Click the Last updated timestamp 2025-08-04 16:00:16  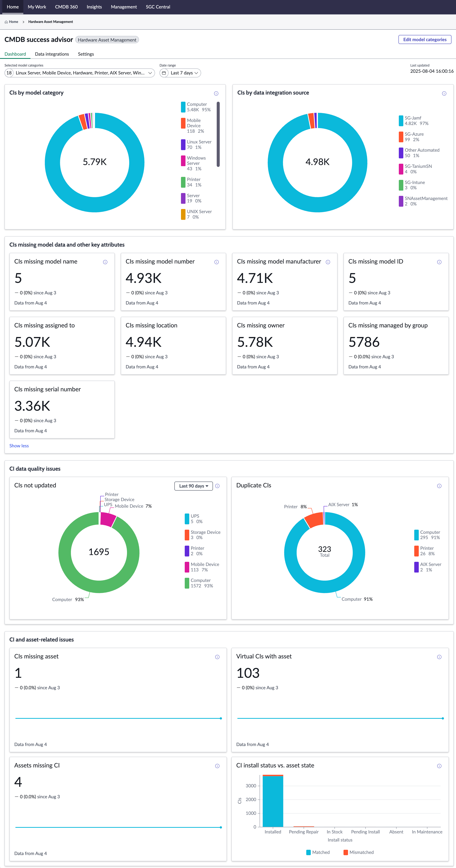point(432,71)
